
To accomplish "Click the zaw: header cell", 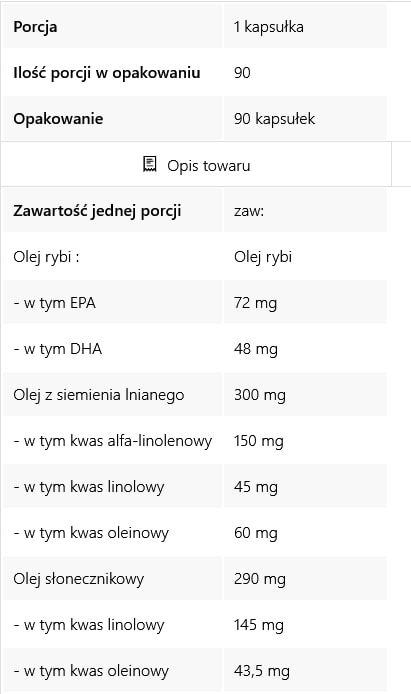I will point(305,211).
